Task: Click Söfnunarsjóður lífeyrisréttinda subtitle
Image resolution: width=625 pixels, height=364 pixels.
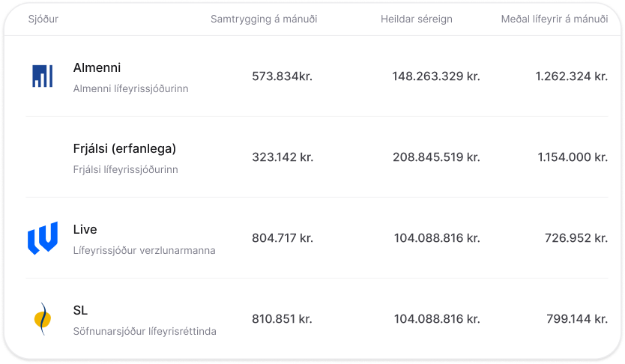Action: 145,331
